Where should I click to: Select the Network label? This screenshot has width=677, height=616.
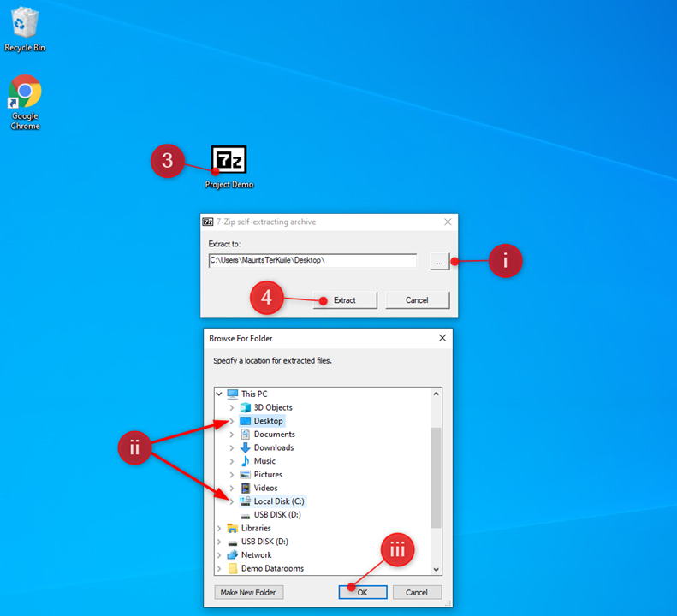click(257, 554)
